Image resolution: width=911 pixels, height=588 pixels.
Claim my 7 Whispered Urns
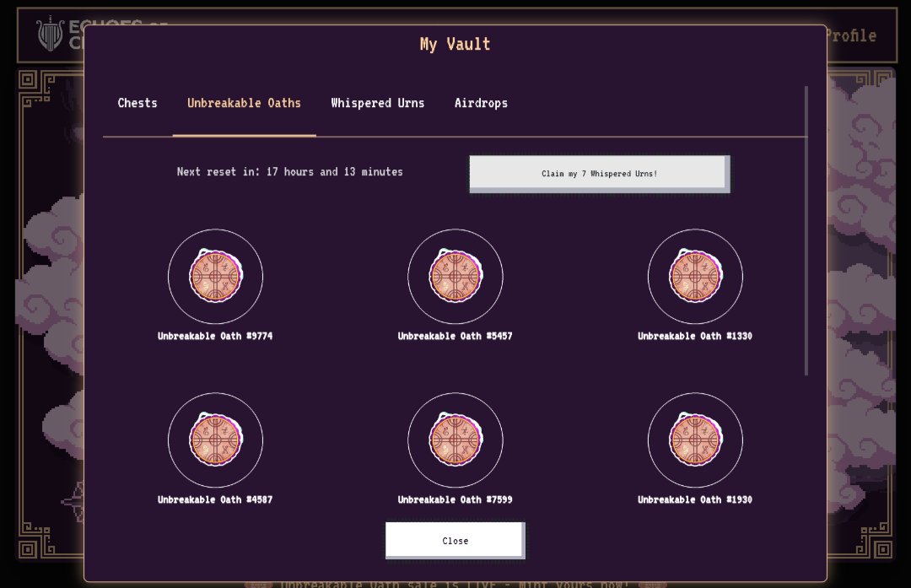(600, 174)
